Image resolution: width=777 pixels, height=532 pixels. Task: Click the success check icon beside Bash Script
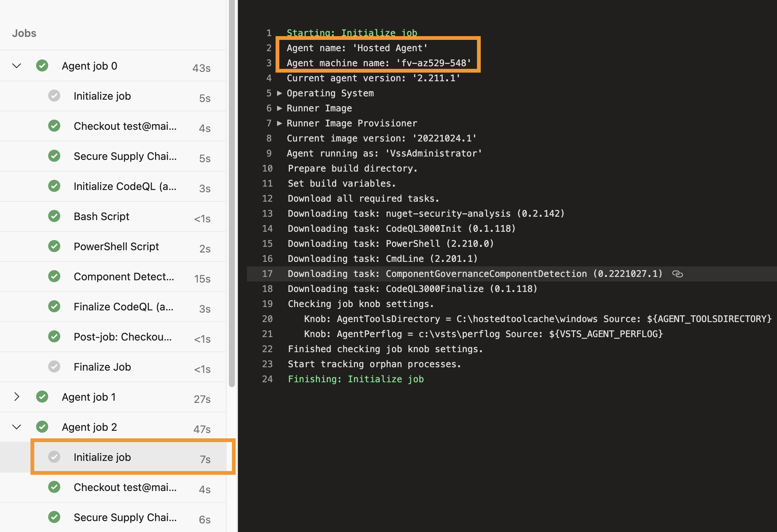54,216
